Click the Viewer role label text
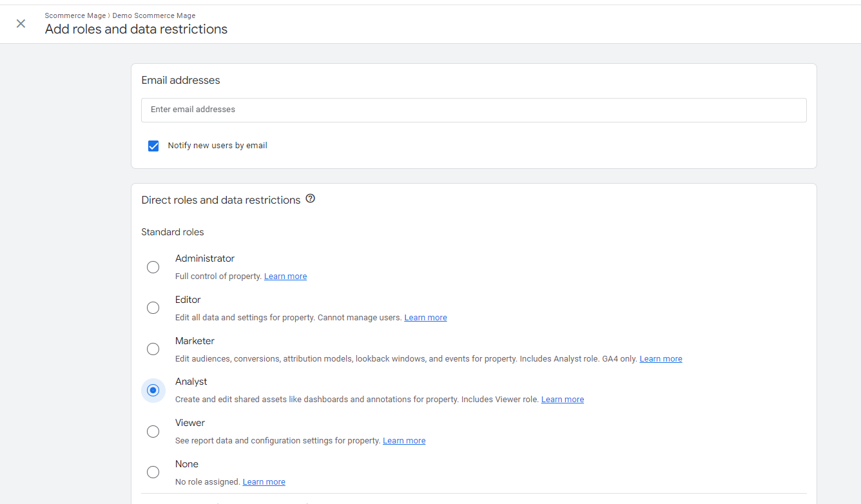 point(190,423)
